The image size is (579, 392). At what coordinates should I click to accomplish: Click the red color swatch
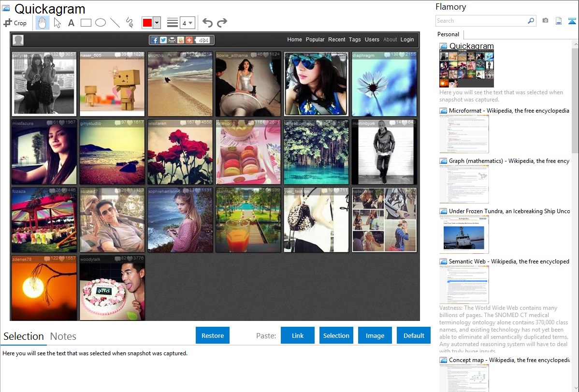coord(147,23)
